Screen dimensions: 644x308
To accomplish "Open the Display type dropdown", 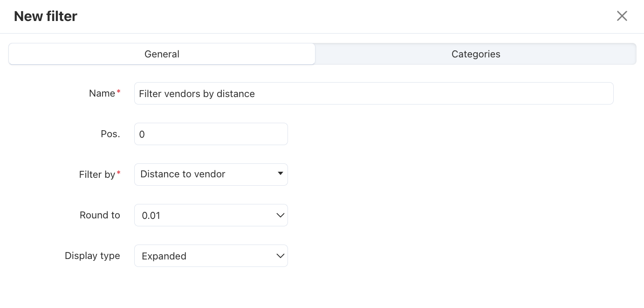I will pyautogui.click(x=211, y=256).
